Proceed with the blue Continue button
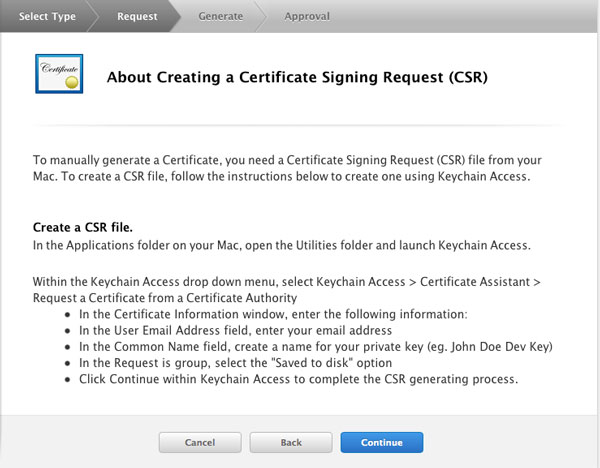This screenshot has height=468, width=600. pyautogui.click(x=381, y=442)
